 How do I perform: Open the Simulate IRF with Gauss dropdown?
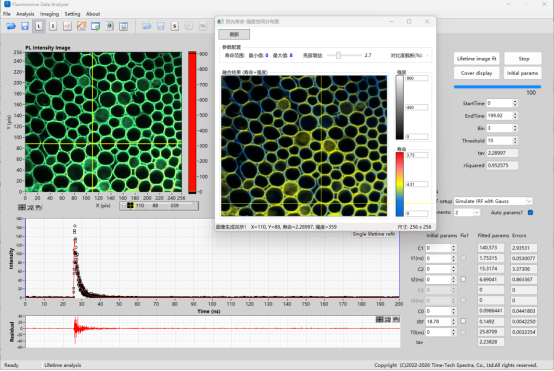coord(529,201)
